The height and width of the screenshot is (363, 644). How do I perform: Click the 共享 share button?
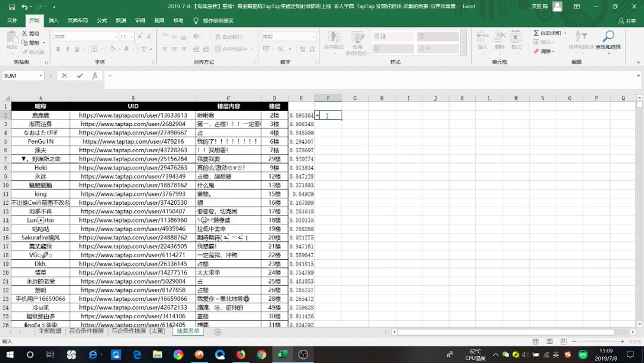point(627,20)
